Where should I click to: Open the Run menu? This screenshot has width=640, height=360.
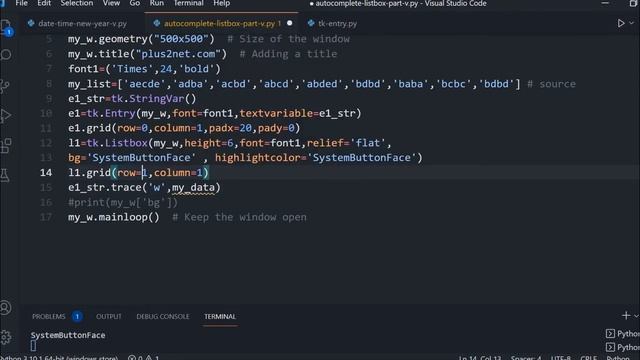tap(156, 3)
